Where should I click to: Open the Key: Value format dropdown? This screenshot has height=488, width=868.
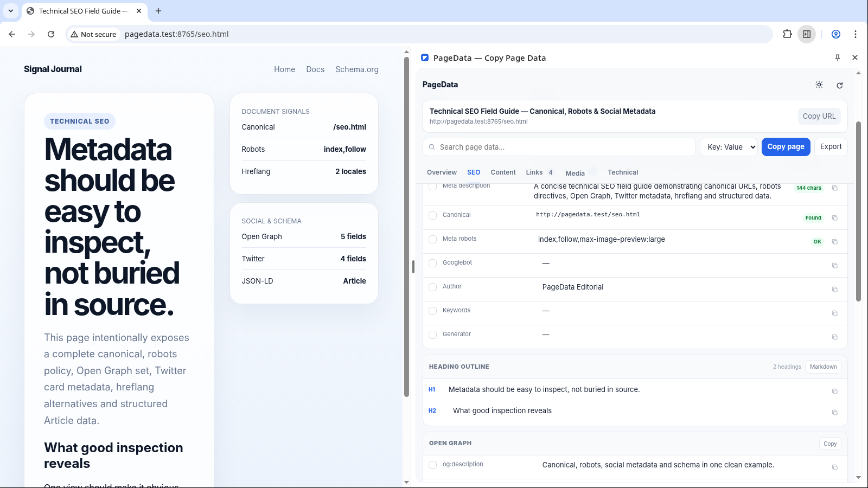(x=729, y=147)
